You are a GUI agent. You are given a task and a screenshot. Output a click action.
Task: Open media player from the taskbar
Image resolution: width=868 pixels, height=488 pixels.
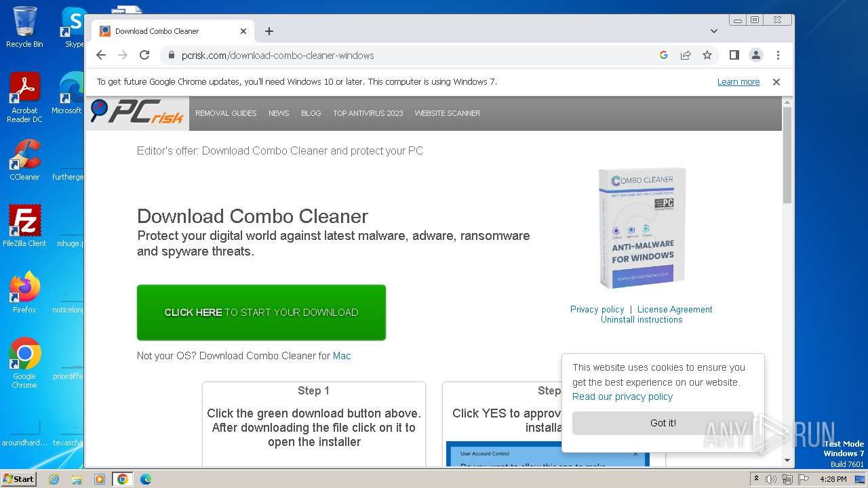100,479
